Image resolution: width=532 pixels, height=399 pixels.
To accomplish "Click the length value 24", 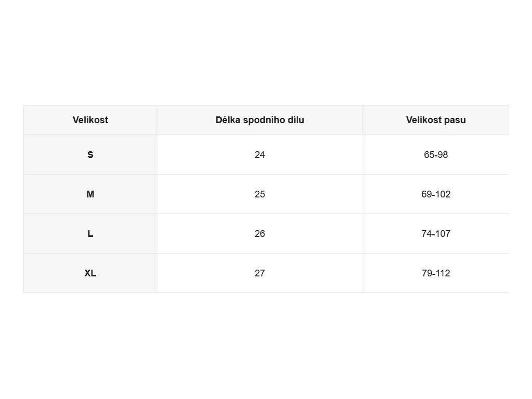I will coord(260,155).
